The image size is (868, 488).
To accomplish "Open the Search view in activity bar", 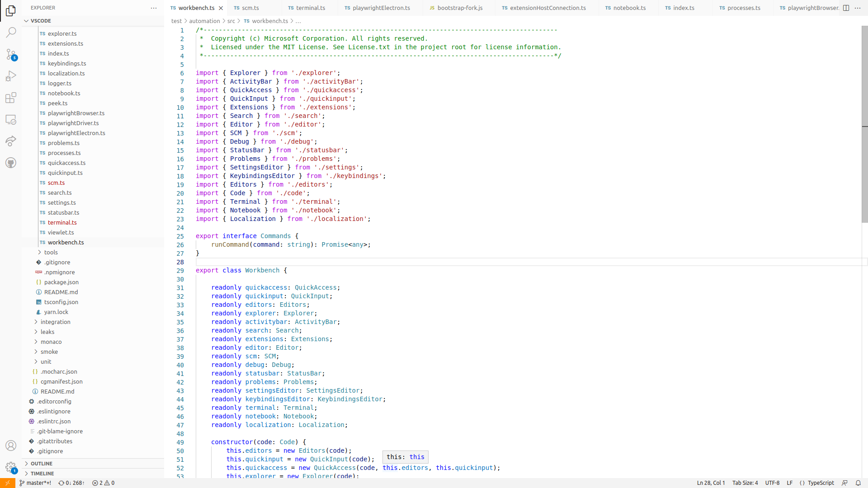I will point(11,32).
